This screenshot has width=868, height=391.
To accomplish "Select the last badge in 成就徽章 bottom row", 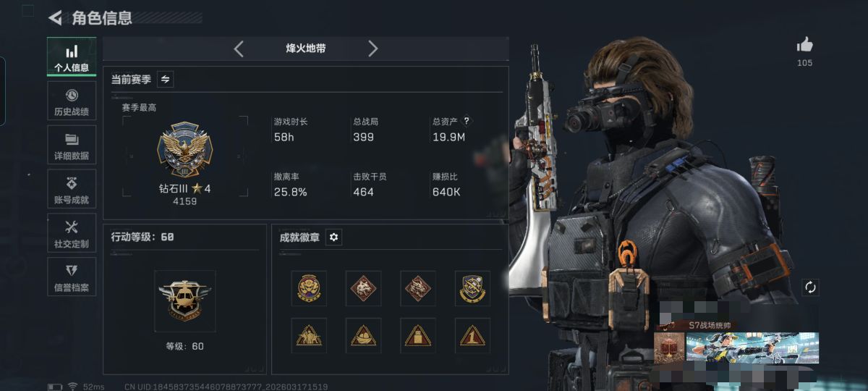I will coord(472,335).
